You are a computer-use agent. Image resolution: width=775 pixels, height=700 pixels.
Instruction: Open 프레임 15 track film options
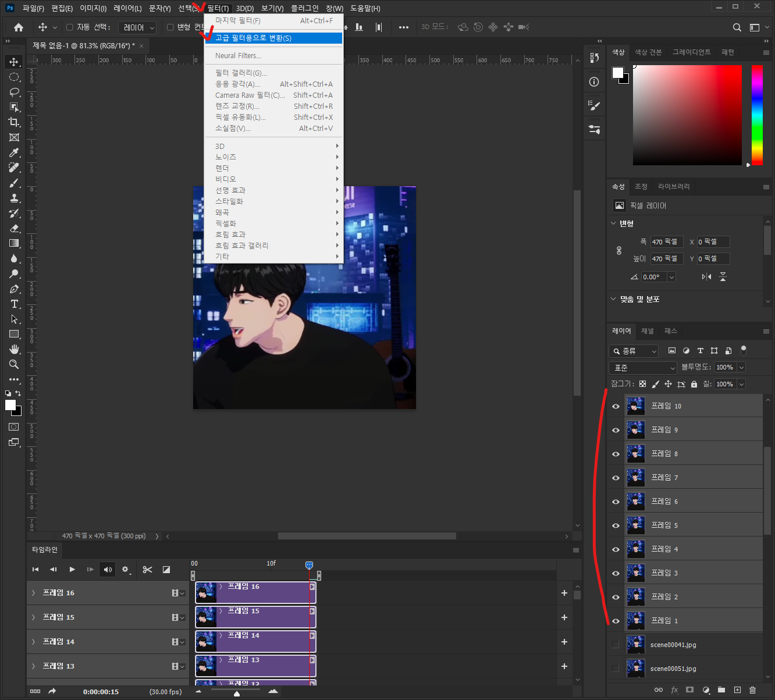178,617
